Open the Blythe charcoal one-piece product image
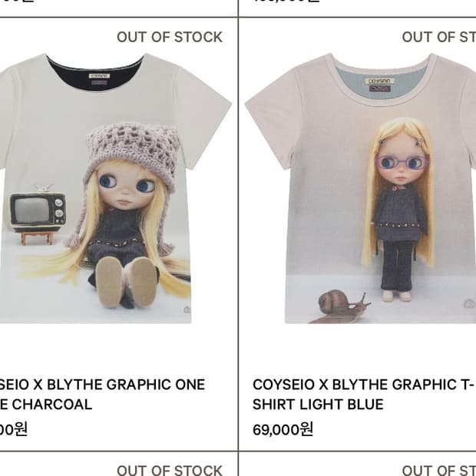476x476 pixels. [x=115, y=188]
